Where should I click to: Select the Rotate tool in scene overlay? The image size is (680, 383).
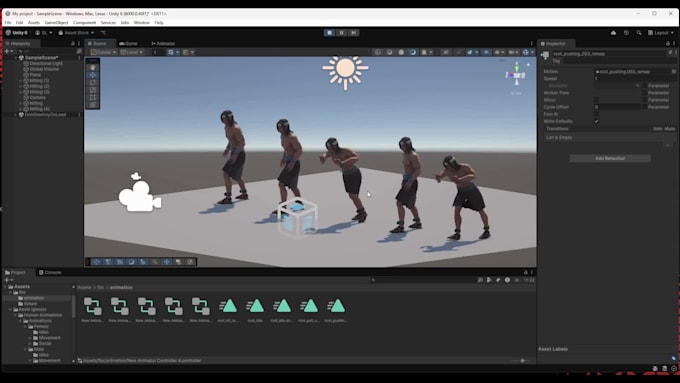pos(92,82)
